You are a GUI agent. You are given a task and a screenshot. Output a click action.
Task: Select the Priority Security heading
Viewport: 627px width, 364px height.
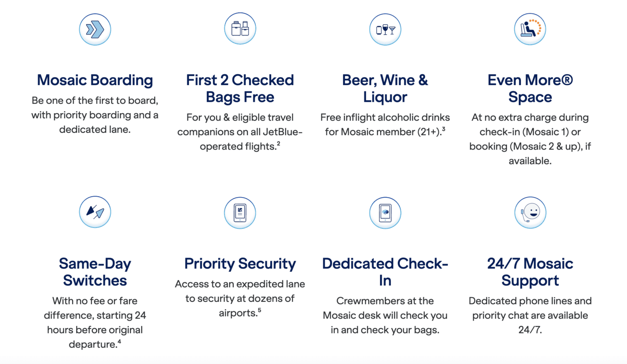tap(240, 263)
